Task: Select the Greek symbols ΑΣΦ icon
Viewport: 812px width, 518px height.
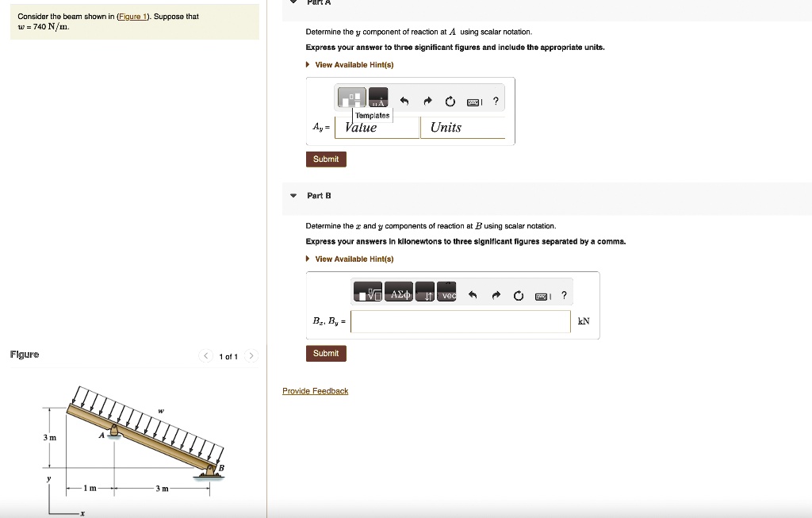Action: pyautogui.click(x=399, y=292)
